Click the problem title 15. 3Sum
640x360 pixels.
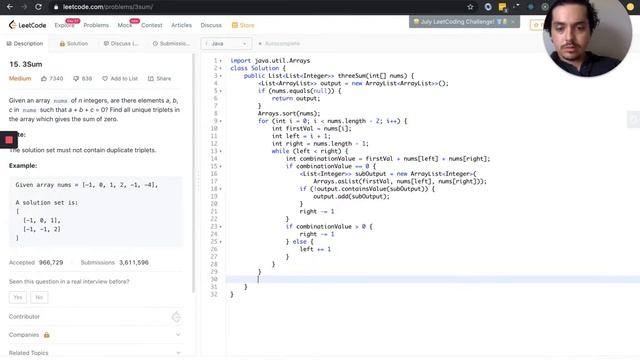[26, 64]
